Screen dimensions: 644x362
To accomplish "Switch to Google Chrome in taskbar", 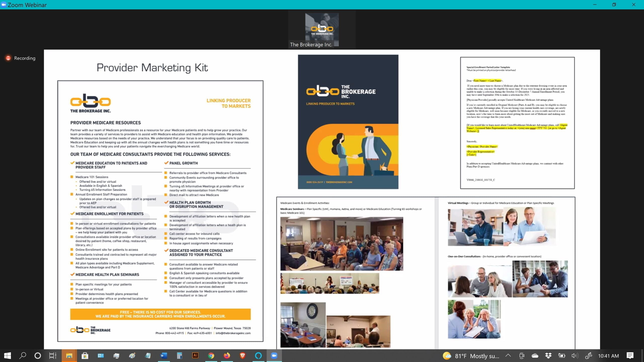I will [211, 355].
